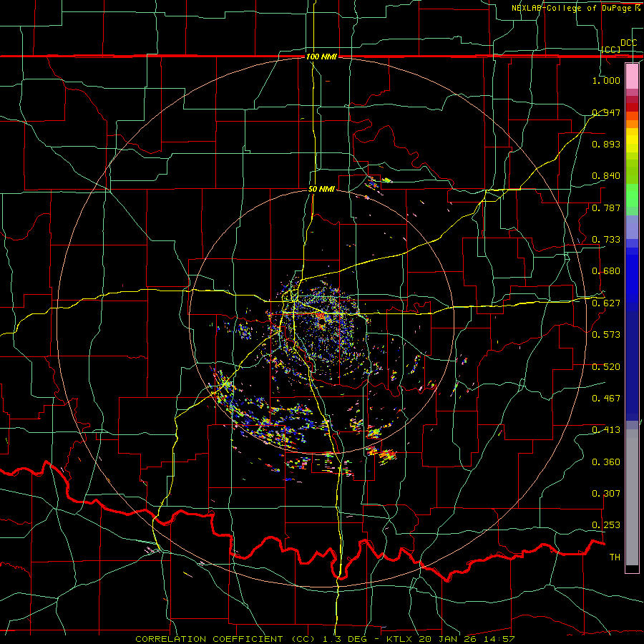Viewport: 644px width, 644px height.
Task: Click the 0.627 color scale value
Action: click(x=606, y=303)
